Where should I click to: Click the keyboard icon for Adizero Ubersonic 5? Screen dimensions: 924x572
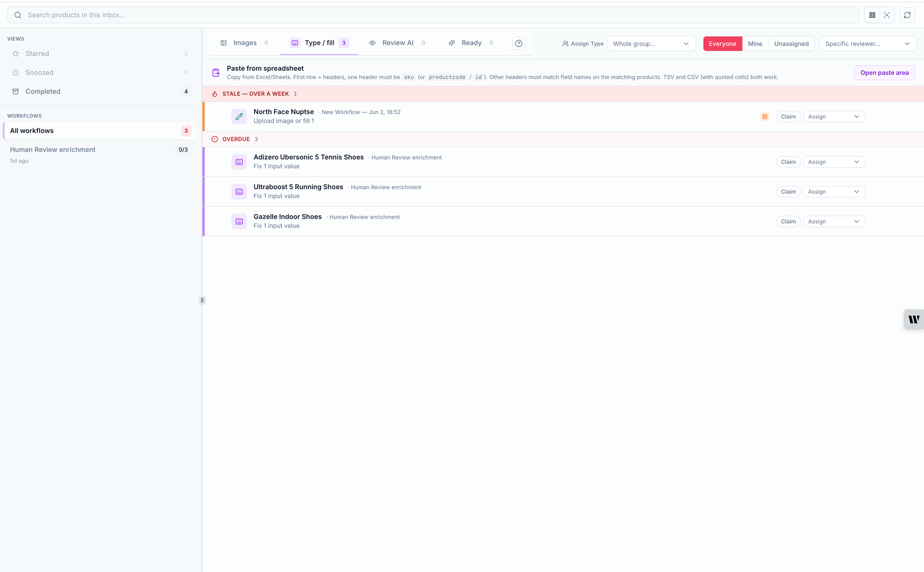tap(239, 162)
